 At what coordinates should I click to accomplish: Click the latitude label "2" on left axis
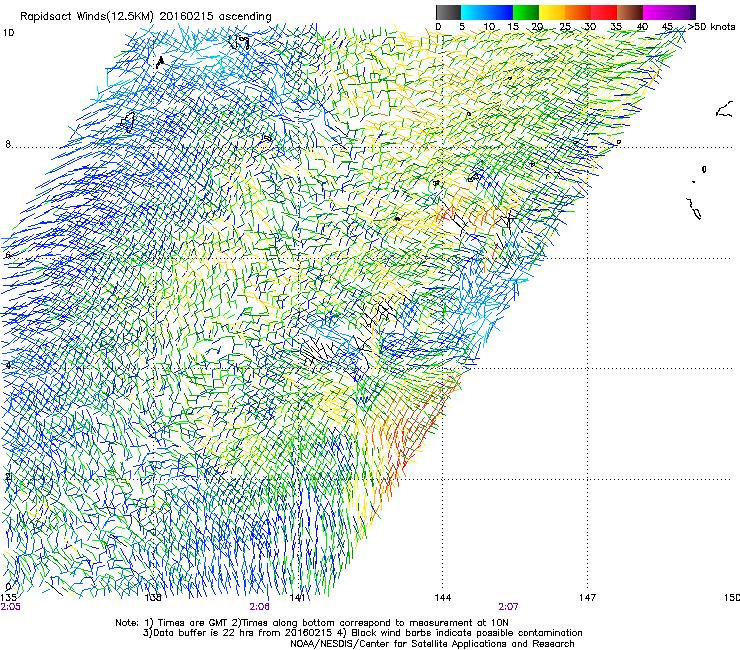click(x=8, y=477)
